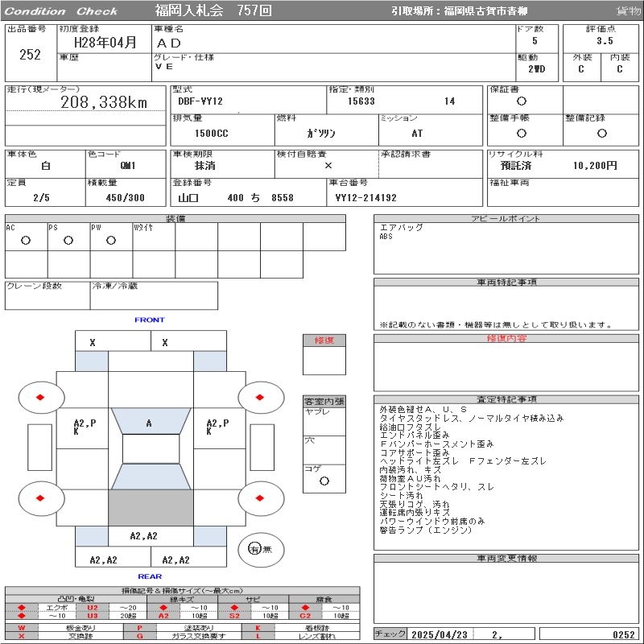Select the recycle fee 10,200円
The width and height of the screenshot is (644, 644).
pyautogui.click(x=595, y=166)
